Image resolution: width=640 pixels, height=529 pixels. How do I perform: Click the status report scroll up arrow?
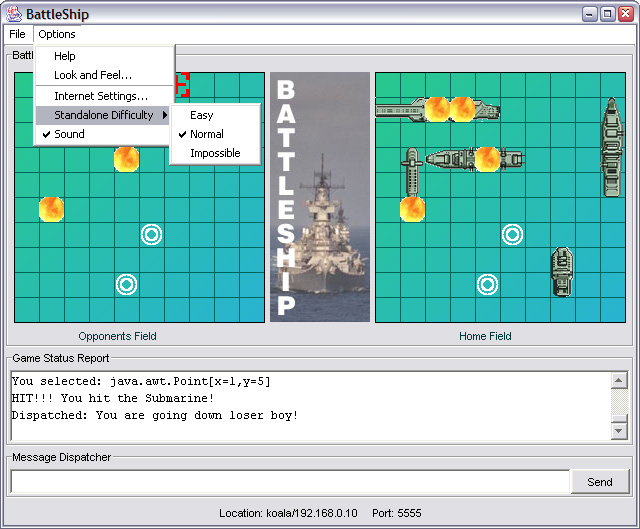[x=619, y=380]
